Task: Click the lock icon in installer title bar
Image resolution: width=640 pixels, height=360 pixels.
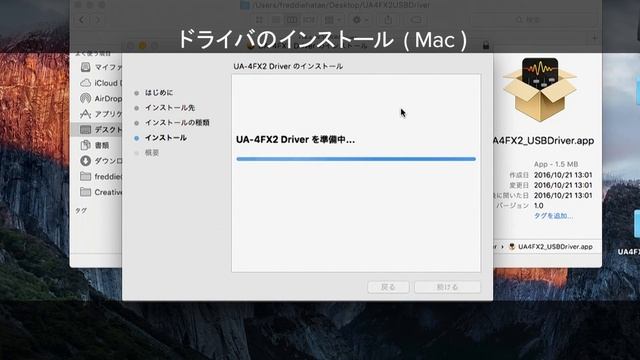Action: [486, 45]
